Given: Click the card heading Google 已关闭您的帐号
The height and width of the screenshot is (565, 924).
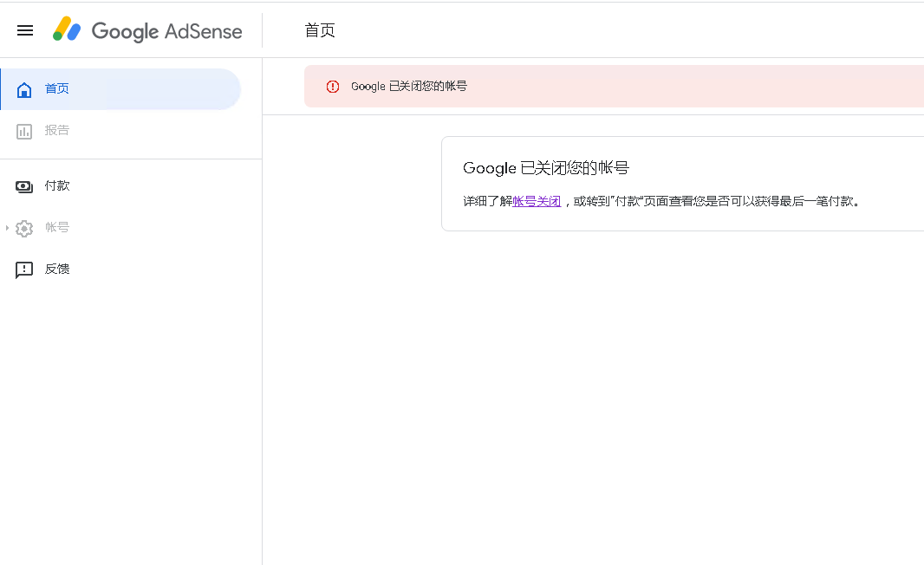Looking at the screenshot, I should (546, 168).
